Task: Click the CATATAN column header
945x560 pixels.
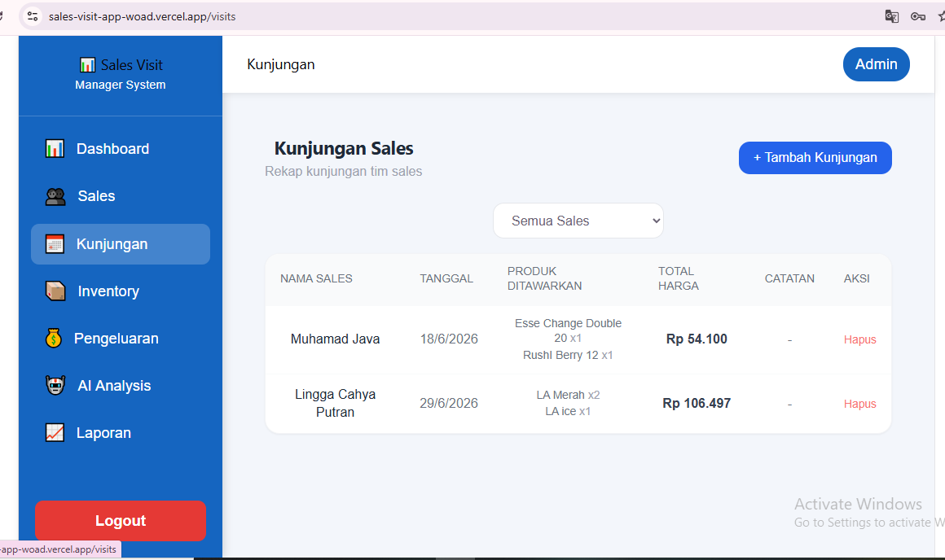Action: [789, 279]
